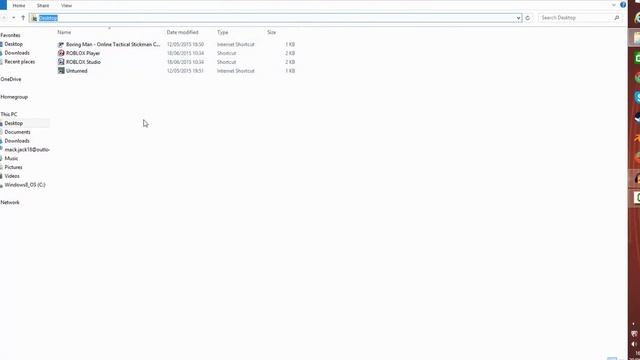Select Favorites heading in navigation pane
Screen dimensions: 640x360
coord(10,36)
